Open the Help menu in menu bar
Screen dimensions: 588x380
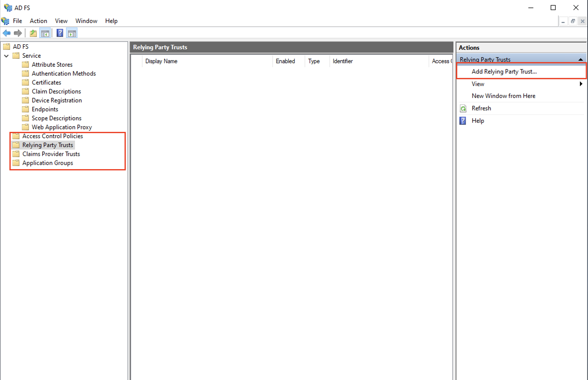tap(111, 21)
